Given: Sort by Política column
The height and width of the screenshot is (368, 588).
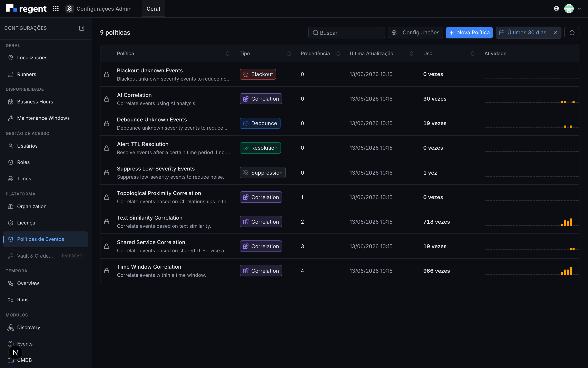Looking at the screenshot, I should (228, 54).
